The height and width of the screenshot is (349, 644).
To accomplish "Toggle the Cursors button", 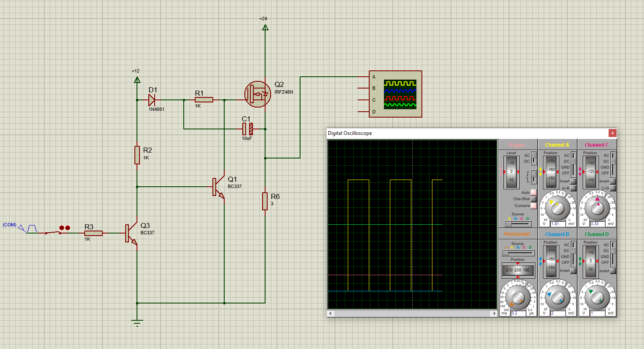I will pos(534,206).
